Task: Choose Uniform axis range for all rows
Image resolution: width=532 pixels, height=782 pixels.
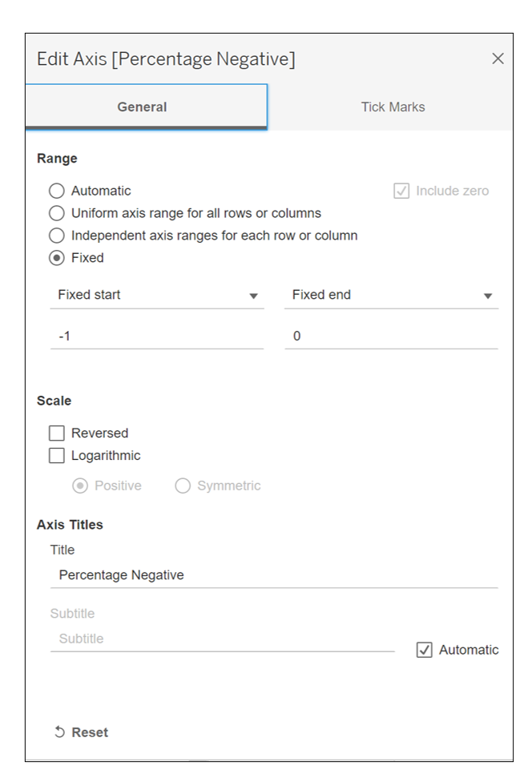Action: pos(56,213)
